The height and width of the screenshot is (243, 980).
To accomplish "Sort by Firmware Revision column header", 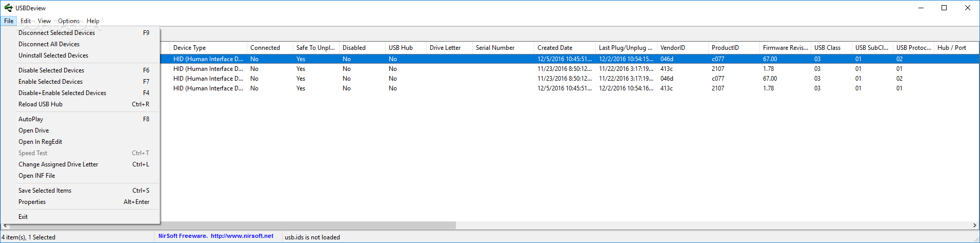I will point(785,48).
